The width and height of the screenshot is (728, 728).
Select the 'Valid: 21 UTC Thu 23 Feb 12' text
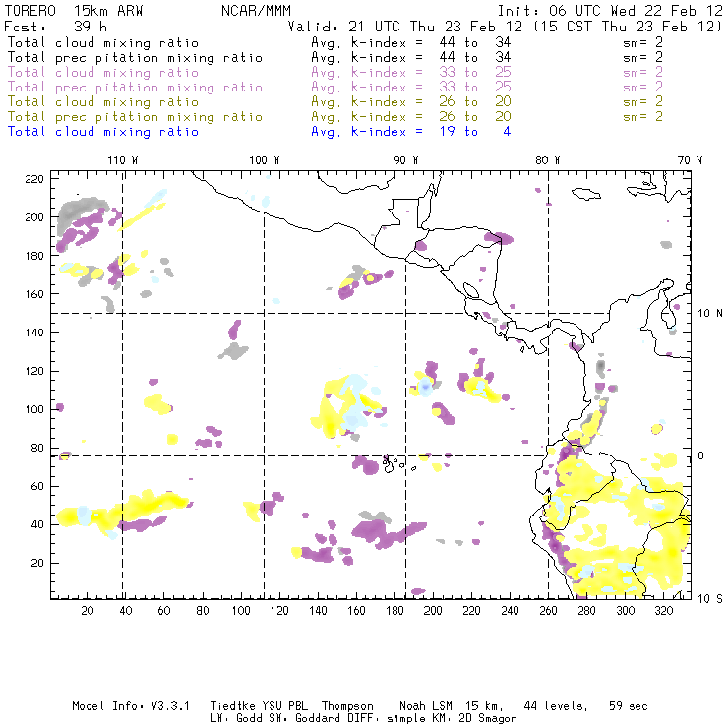point(405,27)
